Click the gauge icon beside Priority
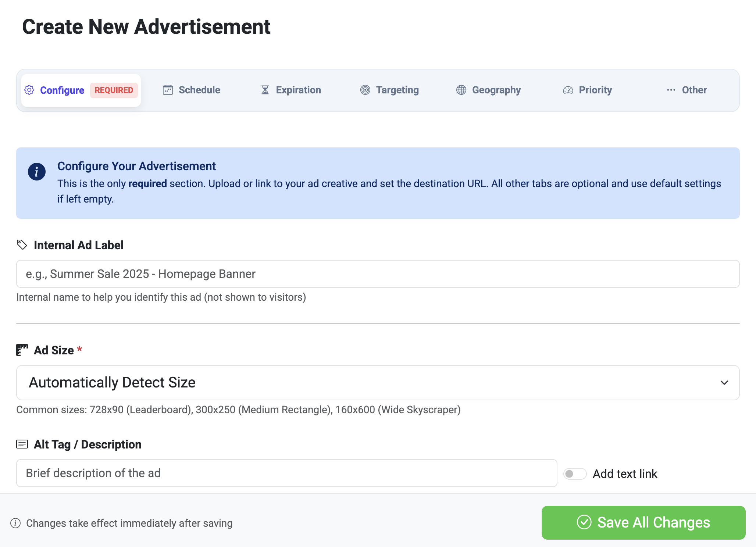 point(568,90)
